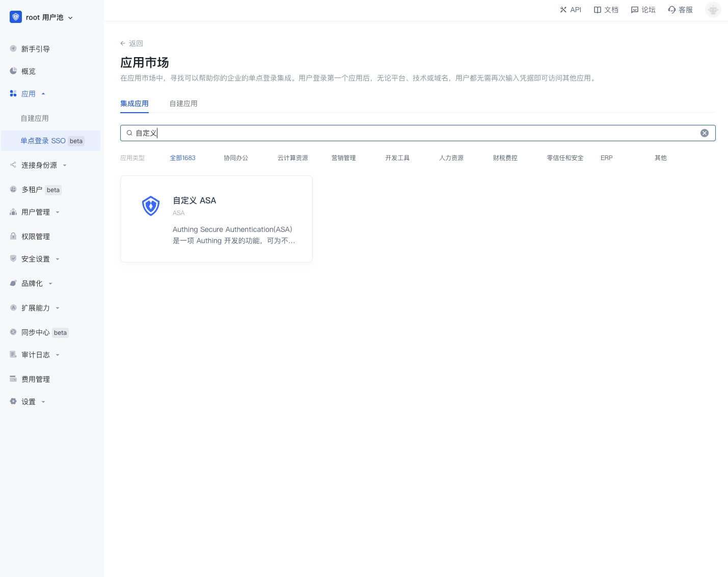Open 文档 from the top bar
Viewport: 728px width, 577px height.
pyautogui.click(x=606, y=10)
